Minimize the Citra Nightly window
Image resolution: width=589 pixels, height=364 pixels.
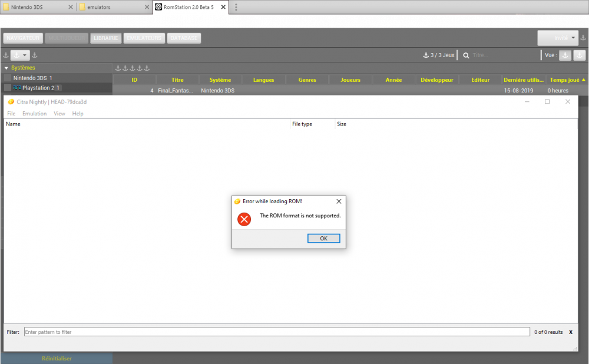tap(527, 102)
